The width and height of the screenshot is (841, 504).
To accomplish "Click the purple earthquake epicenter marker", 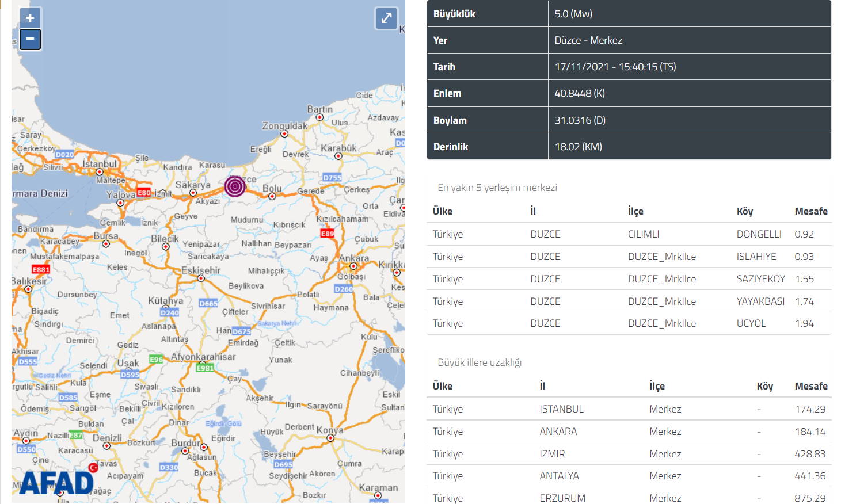I will (x=235, y=186).
